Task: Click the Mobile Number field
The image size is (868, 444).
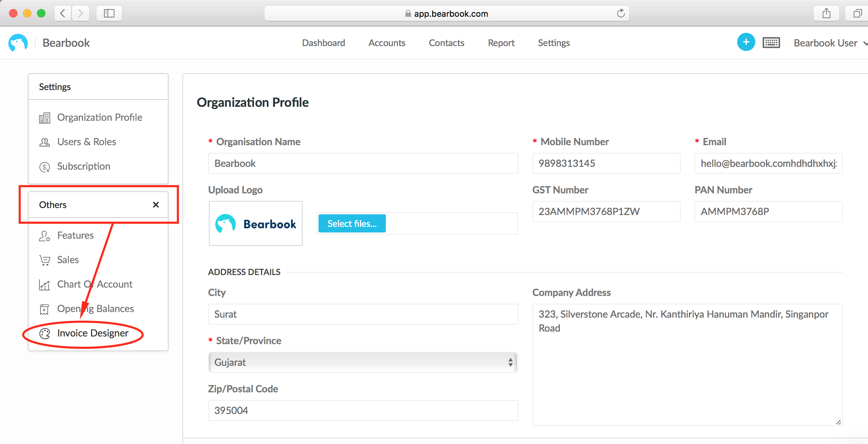Action: tap(606, 163)
